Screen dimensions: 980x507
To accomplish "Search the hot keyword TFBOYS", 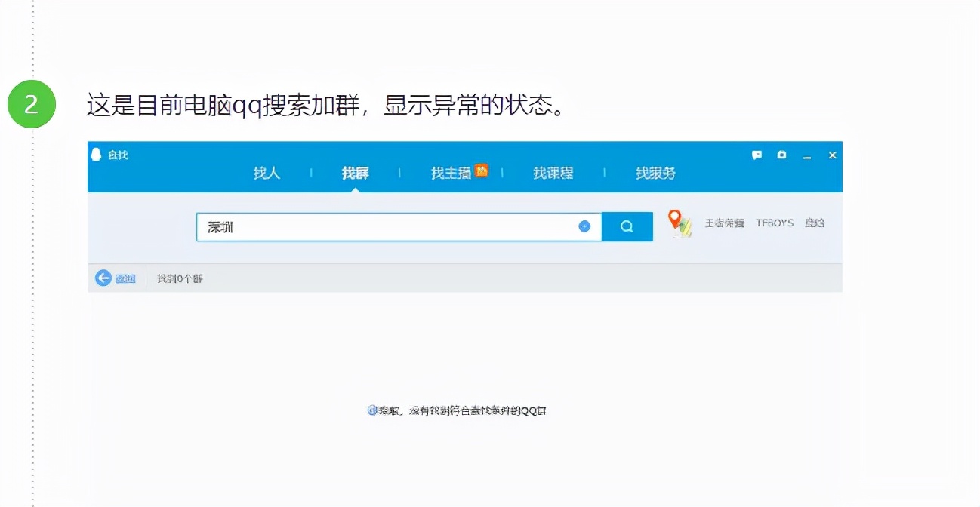I will point(774,223).
